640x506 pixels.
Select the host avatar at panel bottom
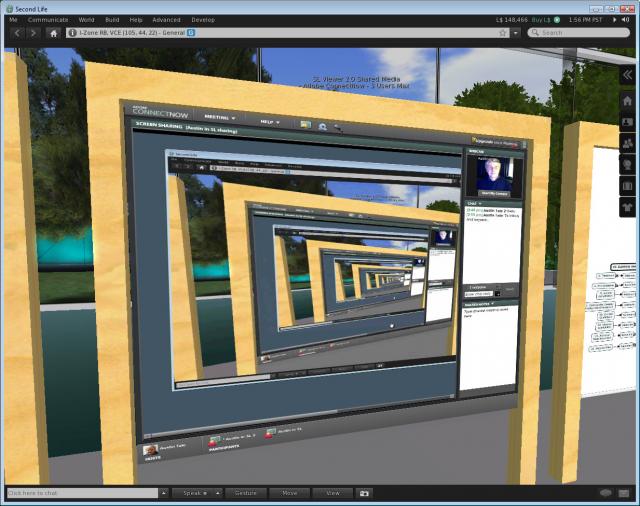151,450
